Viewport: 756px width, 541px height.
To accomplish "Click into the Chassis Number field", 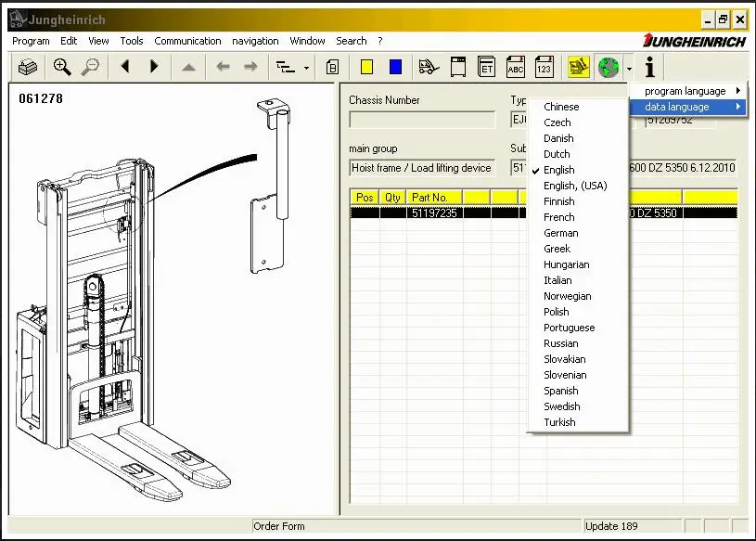I will (422, 120).
